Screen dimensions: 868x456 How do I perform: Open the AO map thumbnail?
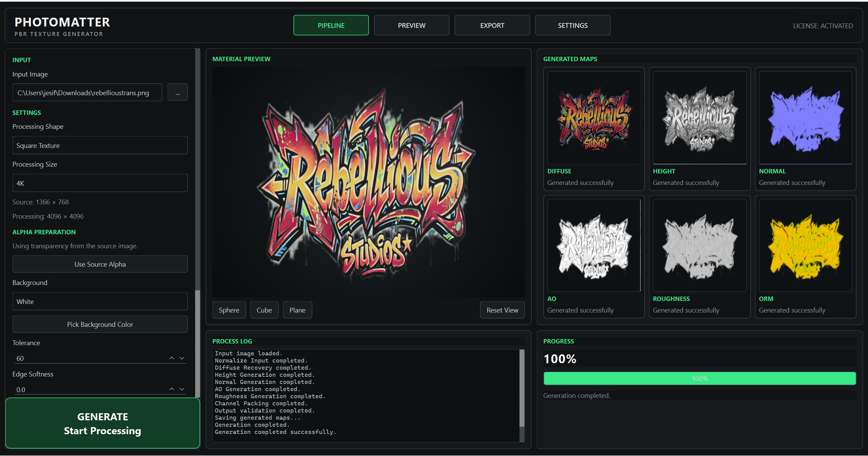pyautogui.click(x=594, y=246)
